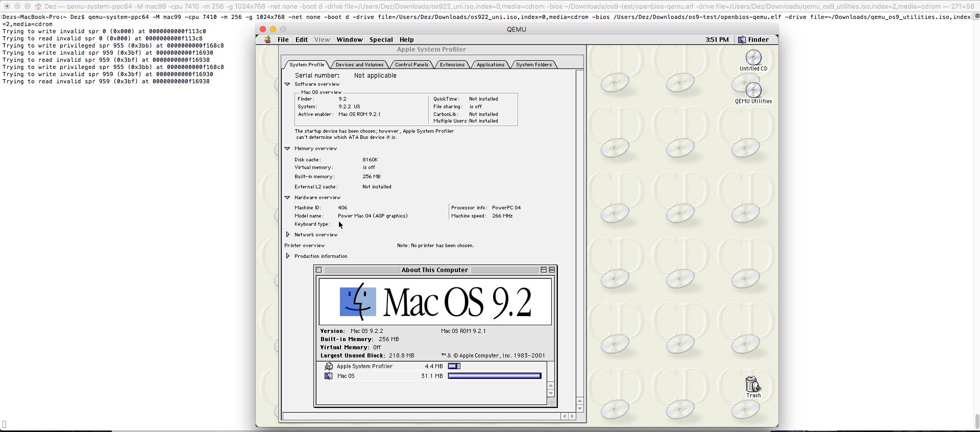Open the Edit menu
This screenshot has height=432, width=980.
(x=302, y=40)
